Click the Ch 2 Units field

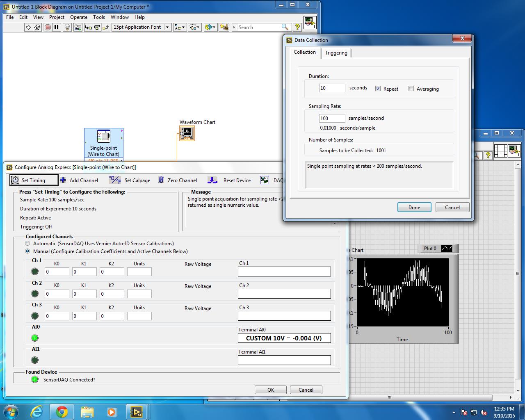click(139, 294)
